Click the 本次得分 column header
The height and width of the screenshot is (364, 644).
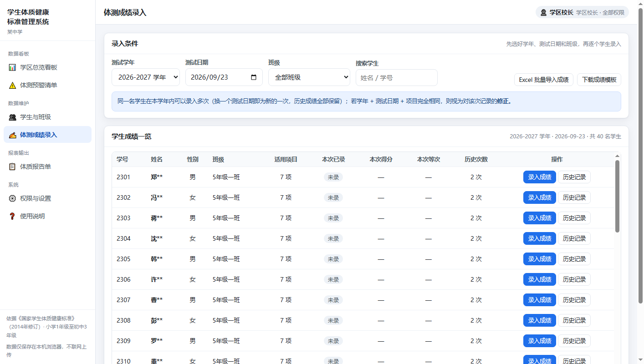381,159
